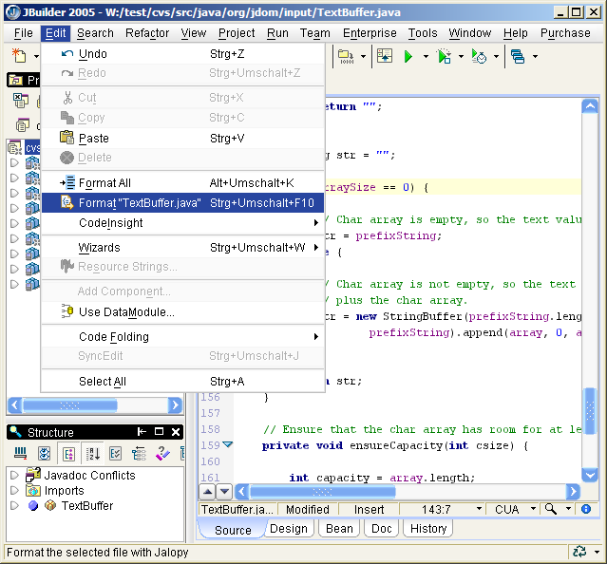
Task: Click the Debug project icon
Action: [444, 57]
